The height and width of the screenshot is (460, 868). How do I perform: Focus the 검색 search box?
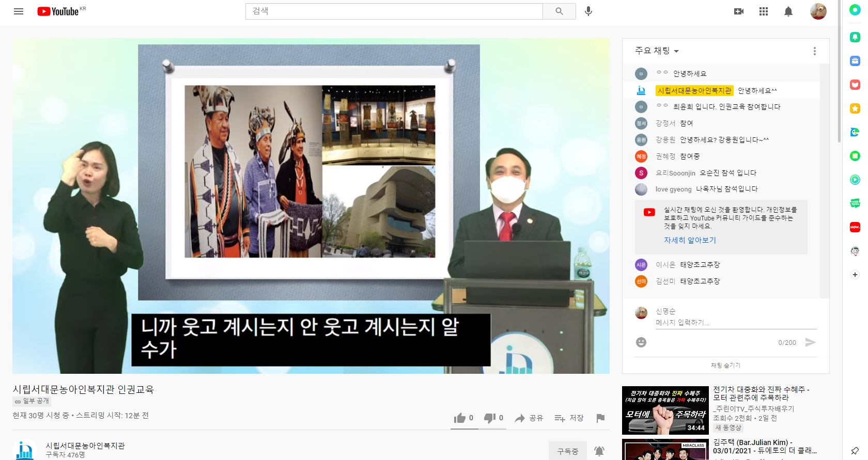(x=394, y=11)
